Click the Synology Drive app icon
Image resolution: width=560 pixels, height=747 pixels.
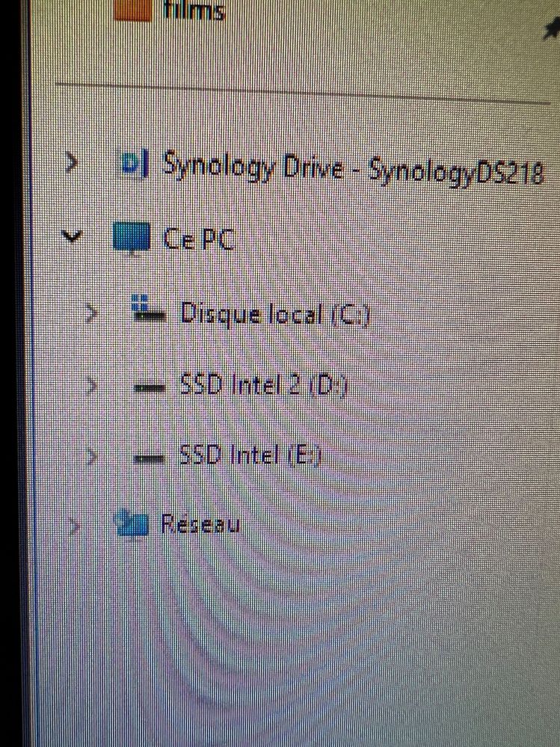[135, 164]
